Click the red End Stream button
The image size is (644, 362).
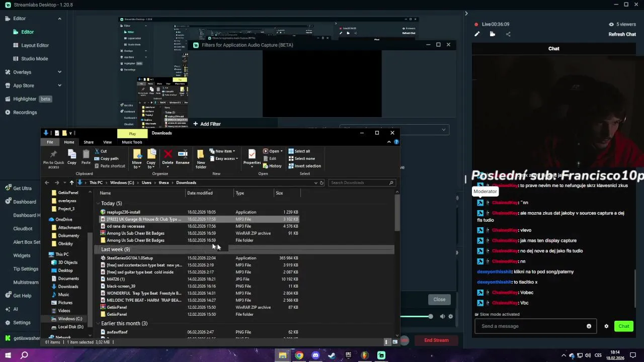[436, 340]
